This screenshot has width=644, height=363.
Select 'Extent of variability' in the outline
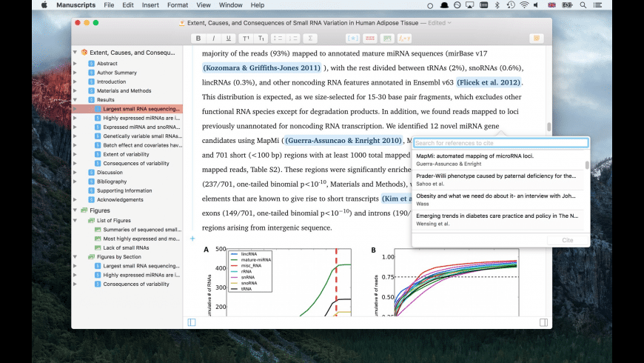tap(126, 154)
